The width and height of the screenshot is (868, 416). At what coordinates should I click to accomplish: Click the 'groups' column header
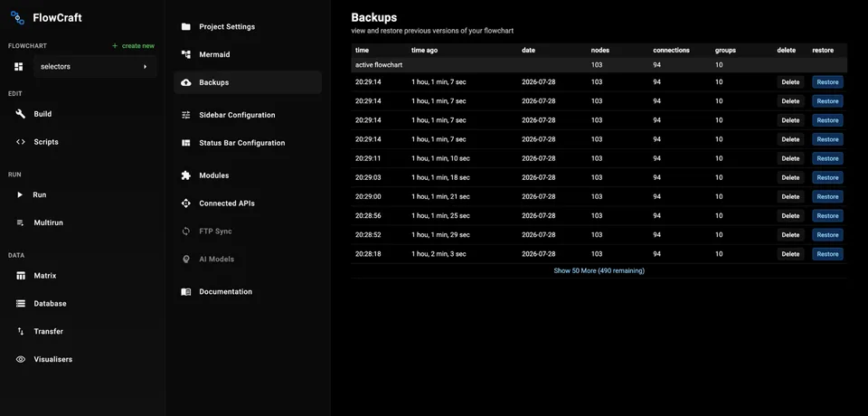pyautogui.click(x=725, y=50)
